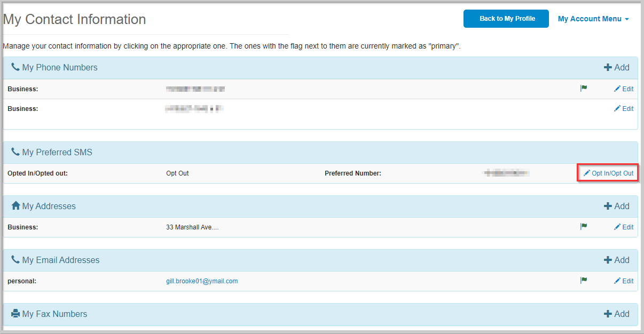Click the plus icon in My Phone Numbers header

[x=608, y=67]
